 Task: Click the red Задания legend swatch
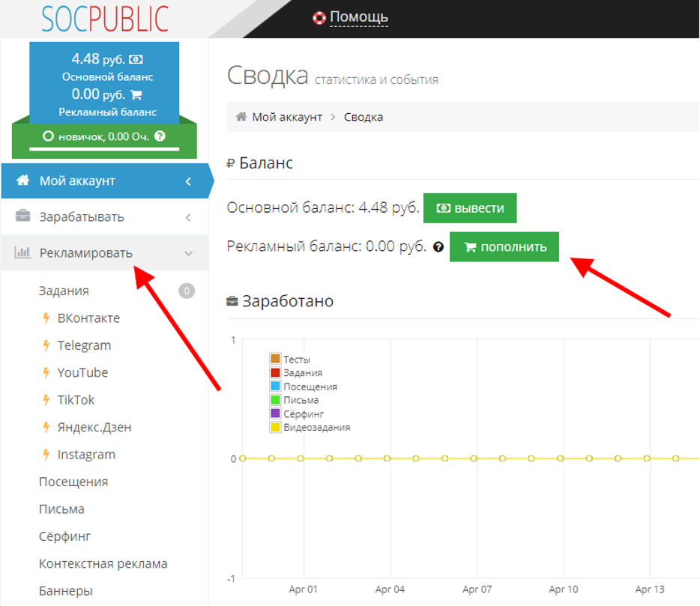tap(275, 372)
